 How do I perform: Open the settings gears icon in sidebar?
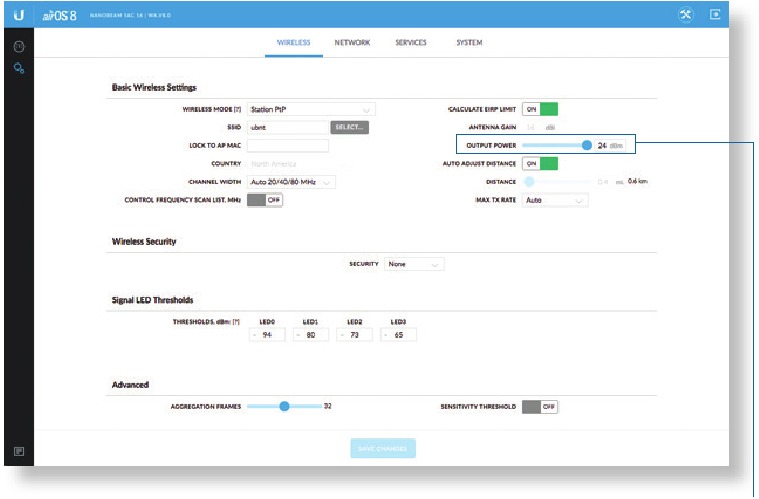click(x=19, y=67)
